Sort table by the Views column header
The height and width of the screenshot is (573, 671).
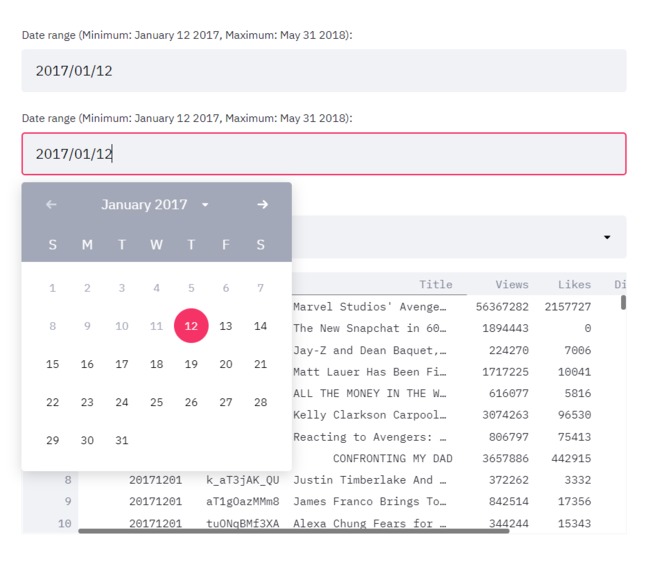(512, 285)
